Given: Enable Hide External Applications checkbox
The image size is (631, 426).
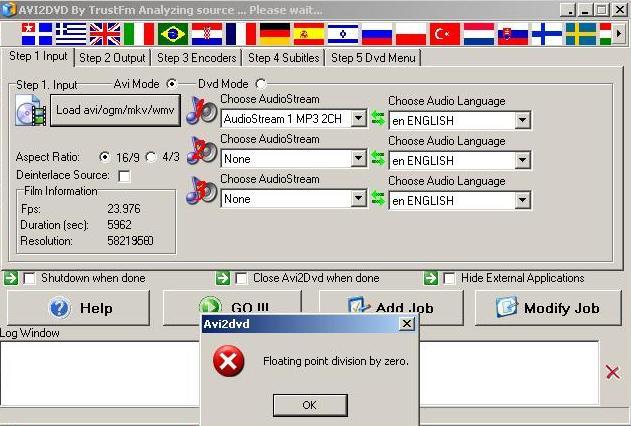Looking at the screenshot, I should (449, 278).
